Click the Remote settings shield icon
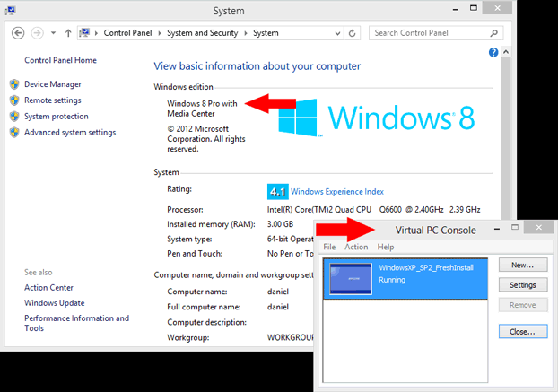 14,100
